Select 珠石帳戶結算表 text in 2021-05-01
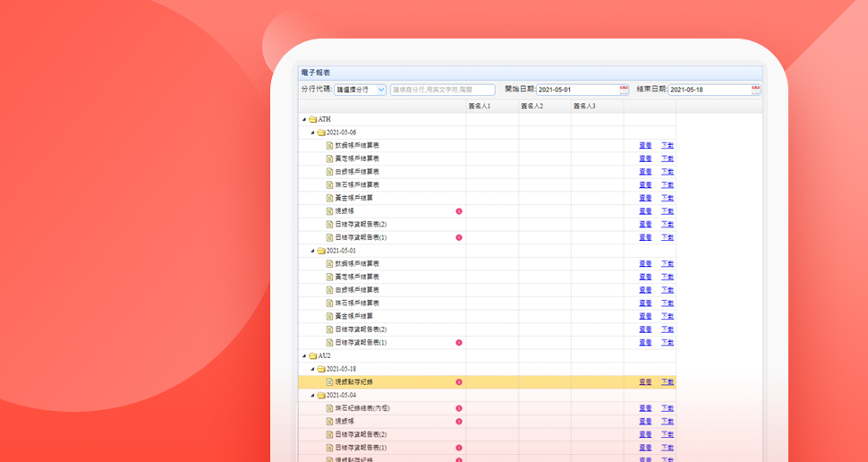Screen dimensions: 868x462 357,304
